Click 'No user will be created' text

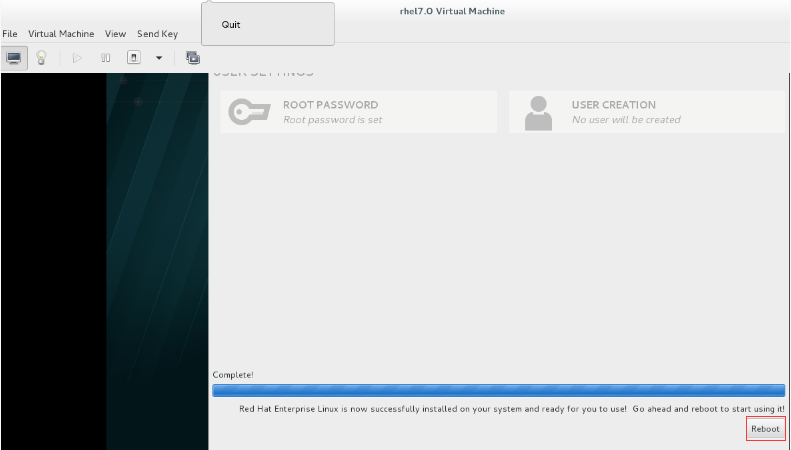626,120
